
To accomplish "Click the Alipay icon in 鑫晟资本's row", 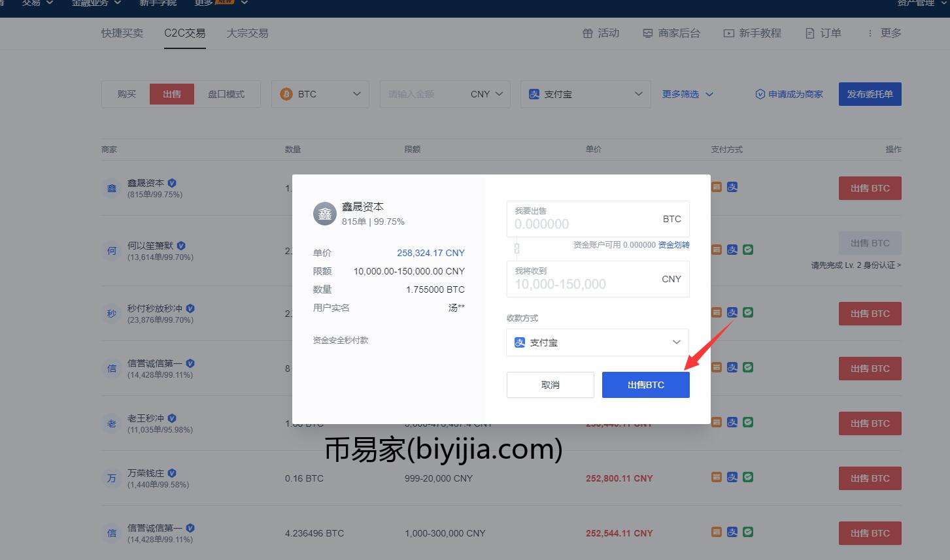I will tap(732, 187).
